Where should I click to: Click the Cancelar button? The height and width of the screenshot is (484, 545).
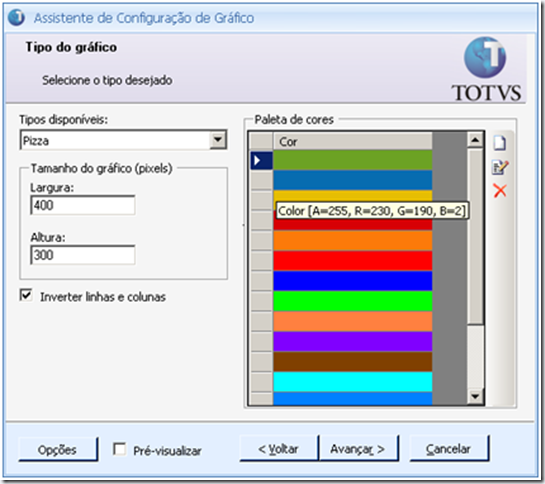[x=449, y=449]
